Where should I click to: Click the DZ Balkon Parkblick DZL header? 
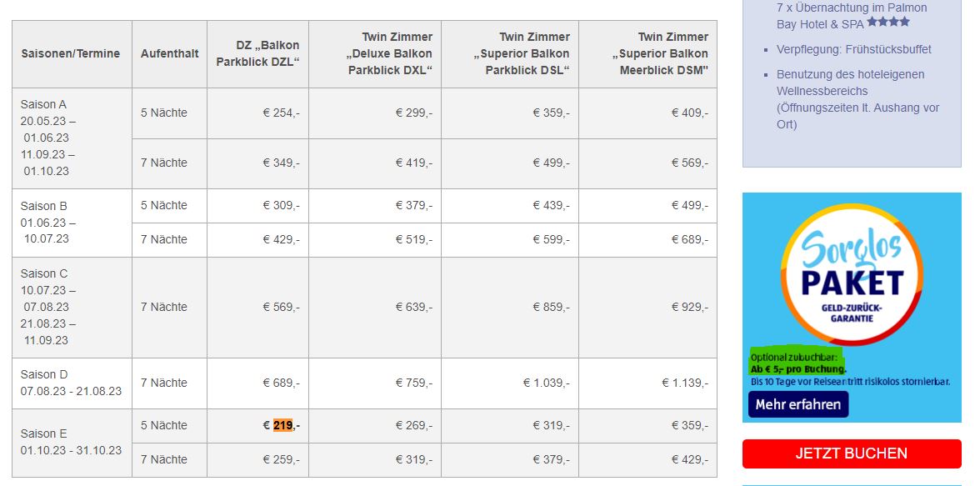pyautogui.click(x=258, y=54)
